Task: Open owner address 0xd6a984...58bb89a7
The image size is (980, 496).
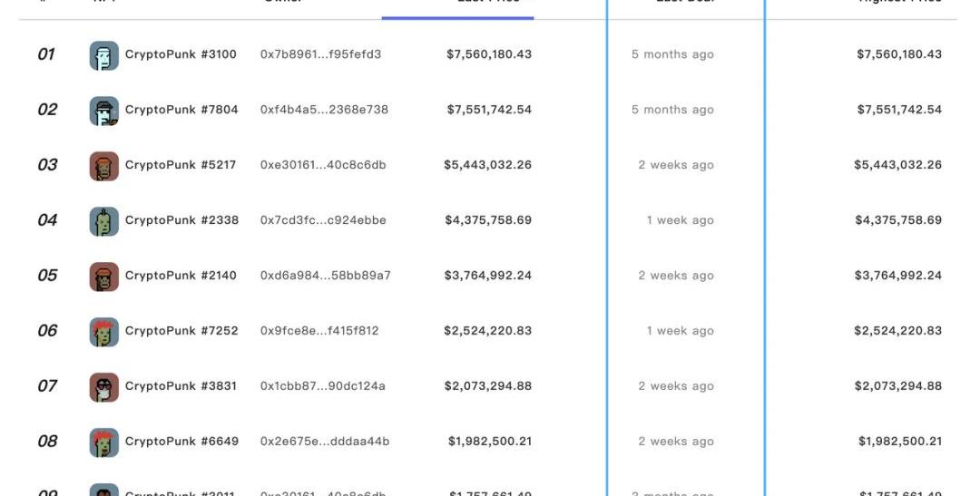Action: pos(325,276)
